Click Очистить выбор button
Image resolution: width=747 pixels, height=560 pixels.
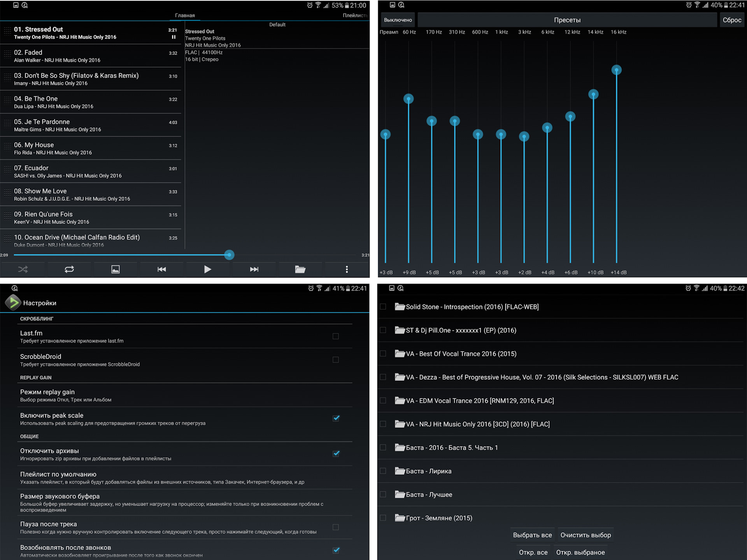click(x=586, y=535)
